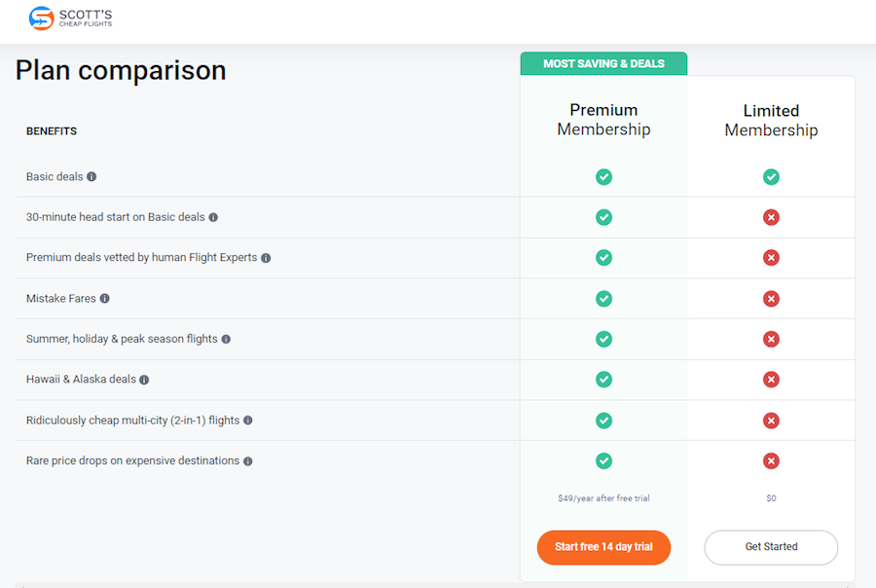
Task: Show info for 30-minute head start
Action: point(213,217)
